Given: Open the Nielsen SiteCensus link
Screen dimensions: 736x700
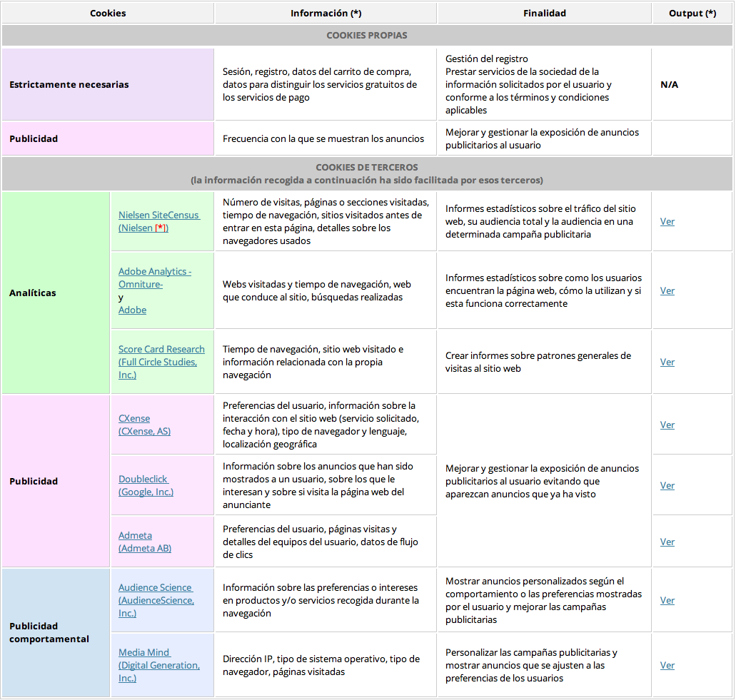Looking at the screenshot, I should coord(159,221).
